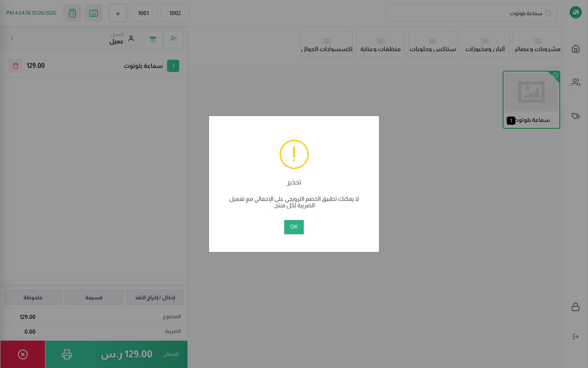Click the ملحوظة note button

point(33,297)
